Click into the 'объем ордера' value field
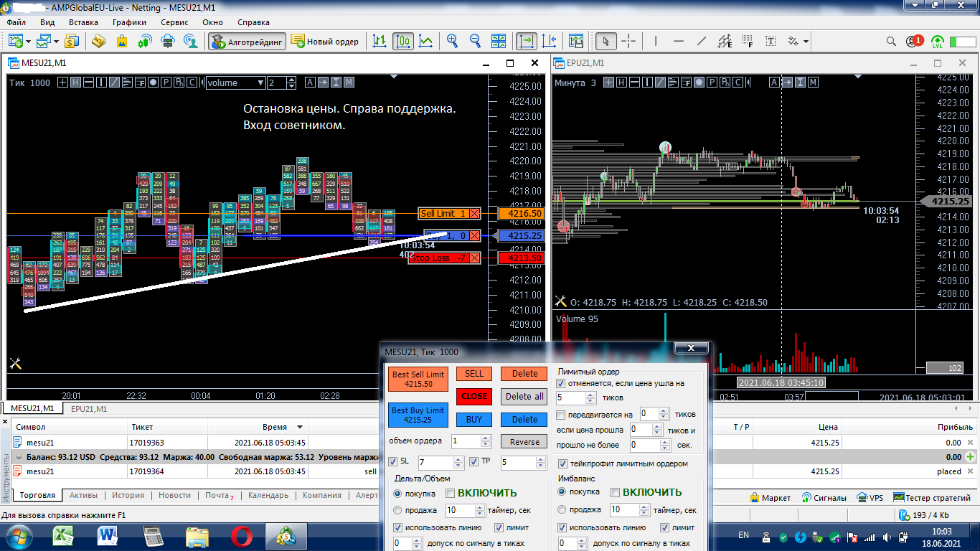Screen dimensions: 980x551 coord(466,441)
